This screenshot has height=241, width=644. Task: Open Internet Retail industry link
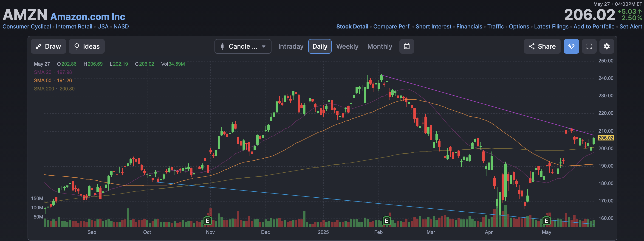pyautogui.click(x=74, y=26)
